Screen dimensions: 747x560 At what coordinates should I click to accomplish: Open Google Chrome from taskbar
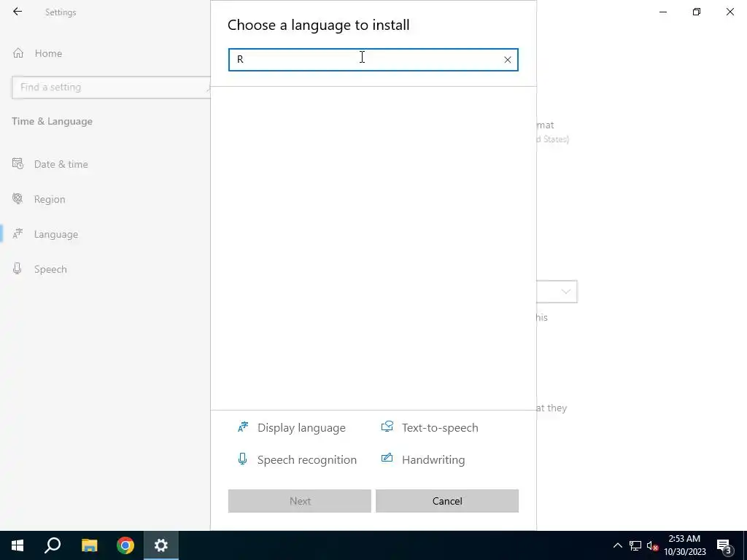coord(125,545)
